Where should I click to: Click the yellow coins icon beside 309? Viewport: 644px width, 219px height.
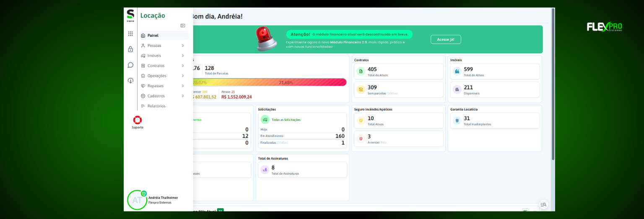click(x=361, y=90)
